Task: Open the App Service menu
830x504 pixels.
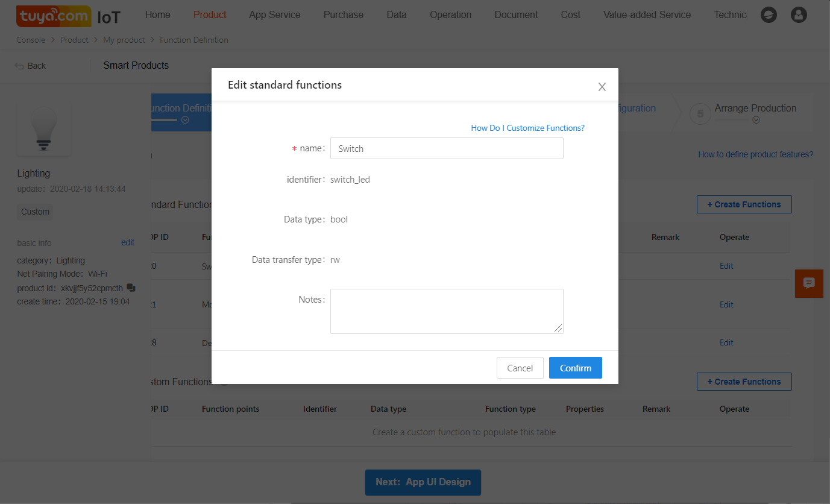Action: [x=275, y=15]
